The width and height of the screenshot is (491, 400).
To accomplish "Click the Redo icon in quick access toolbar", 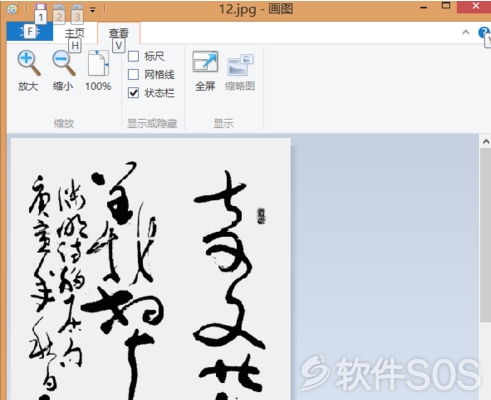I will coord(77,7).
